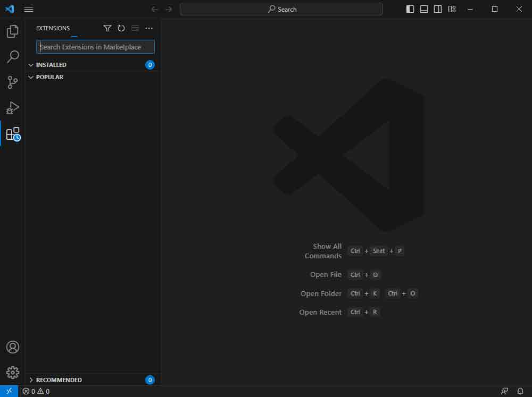
Task: Close the VS Code window
Action: [x=519, y=9]
